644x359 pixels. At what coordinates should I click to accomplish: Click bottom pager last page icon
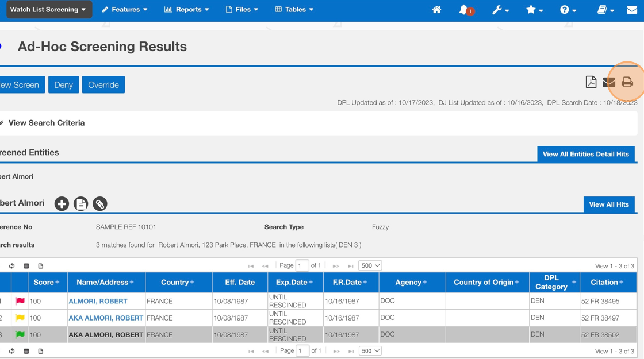[350, 351]
